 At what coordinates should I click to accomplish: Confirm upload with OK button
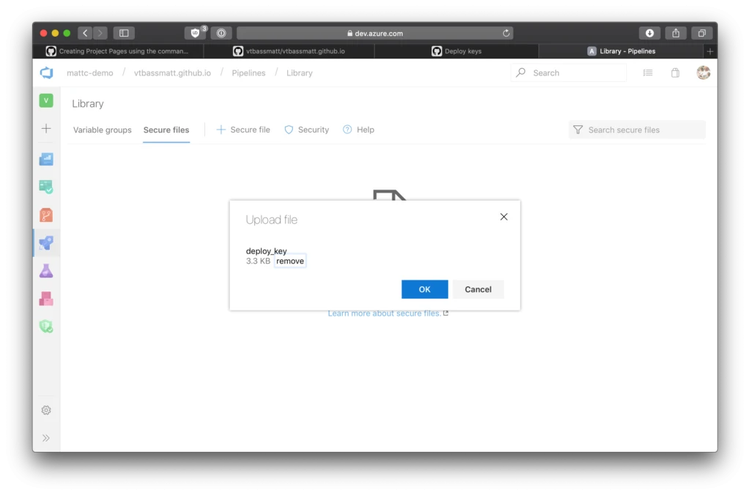[x=425, y=289]
